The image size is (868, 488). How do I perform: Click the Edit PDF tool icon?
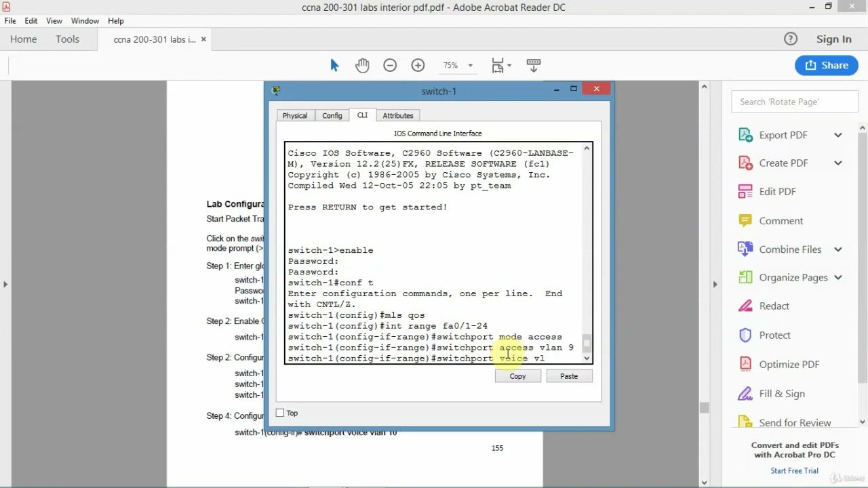[745, 191]
